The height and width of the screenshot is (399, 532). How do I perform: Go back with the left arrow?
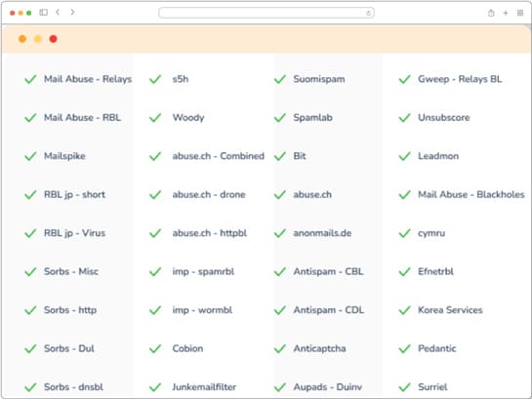(x=58, y=13)
